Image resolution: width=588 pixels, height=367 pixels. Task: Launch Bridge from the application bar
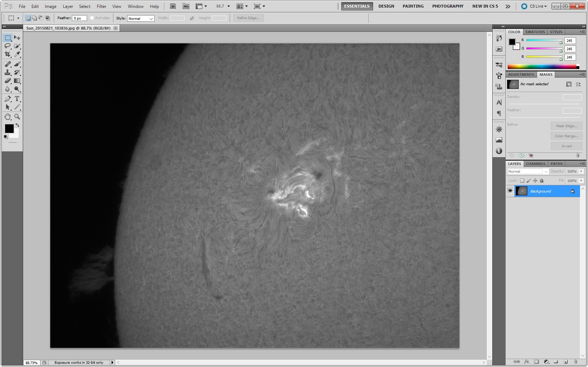point(173,6)
